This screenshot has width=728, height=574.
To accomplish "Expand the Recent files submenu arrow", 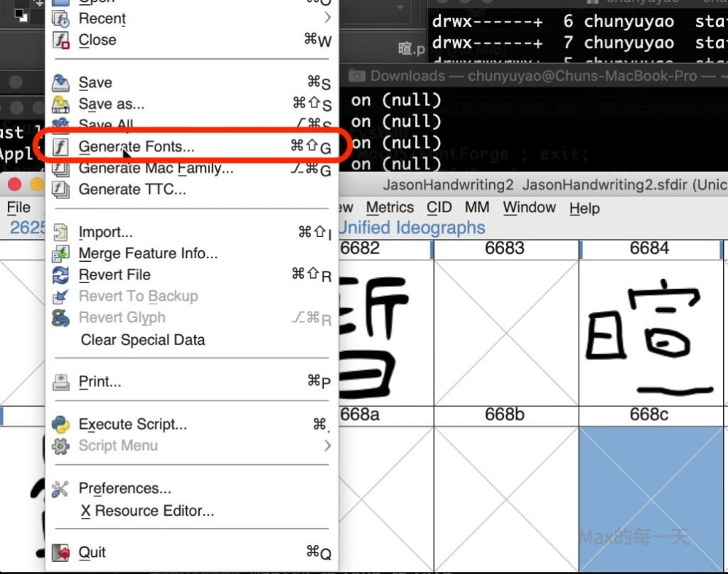I will 327,17.
